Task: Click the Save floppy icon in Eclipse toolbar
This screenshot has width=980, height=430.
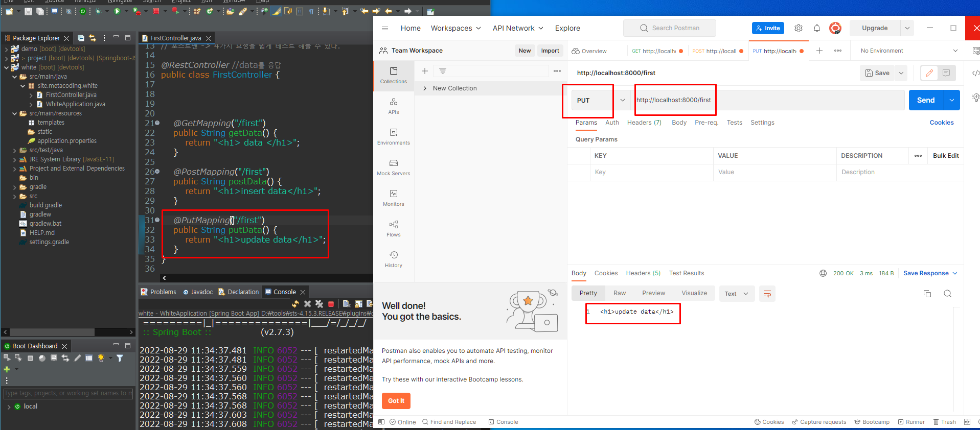Action: tap(29, 11)
